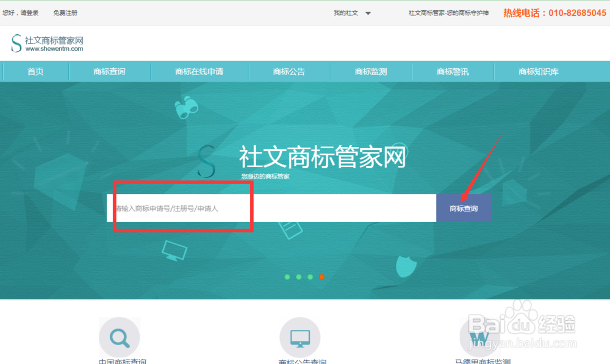Open the 商标知识库 nav tab

coord(539,71)
